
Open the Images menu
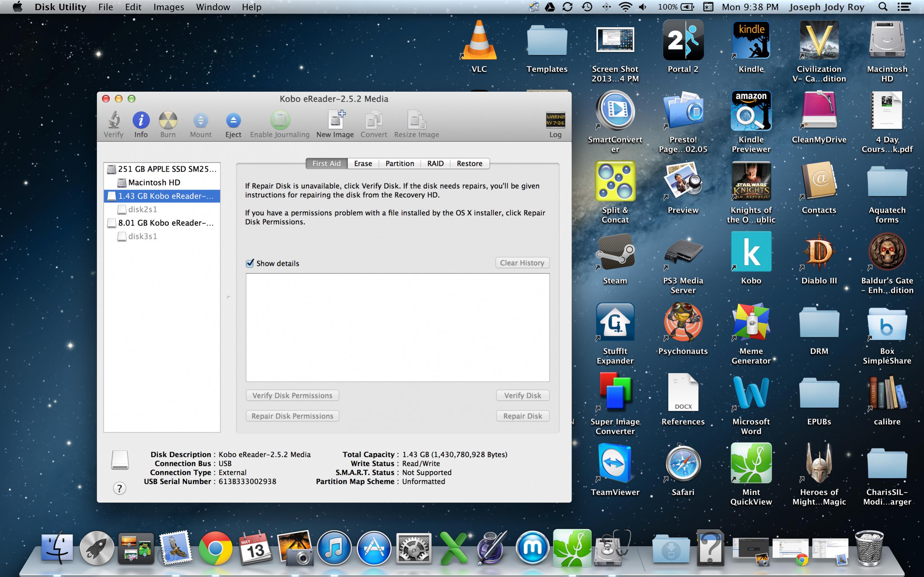[168, 7]
